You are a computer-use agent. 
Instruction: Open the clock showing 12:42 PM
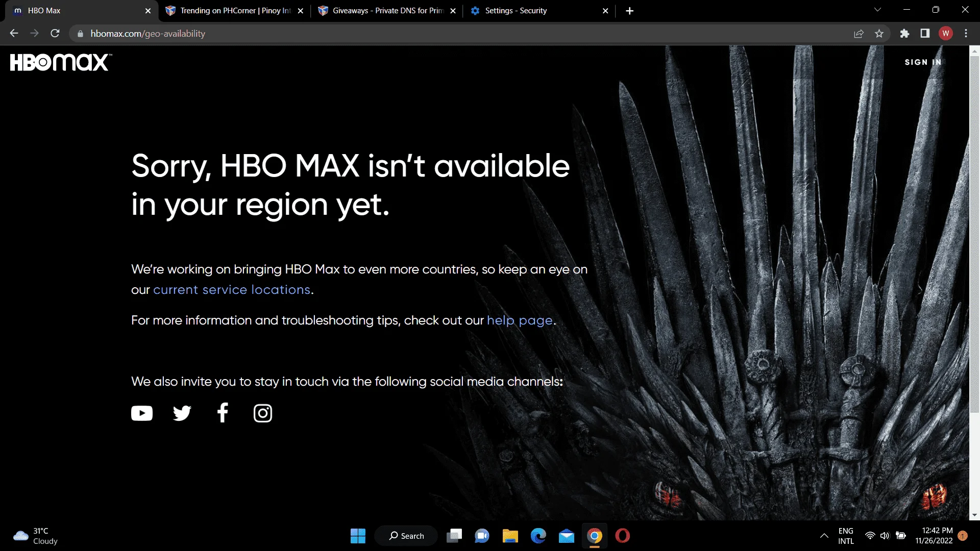(x=934, y=536)
